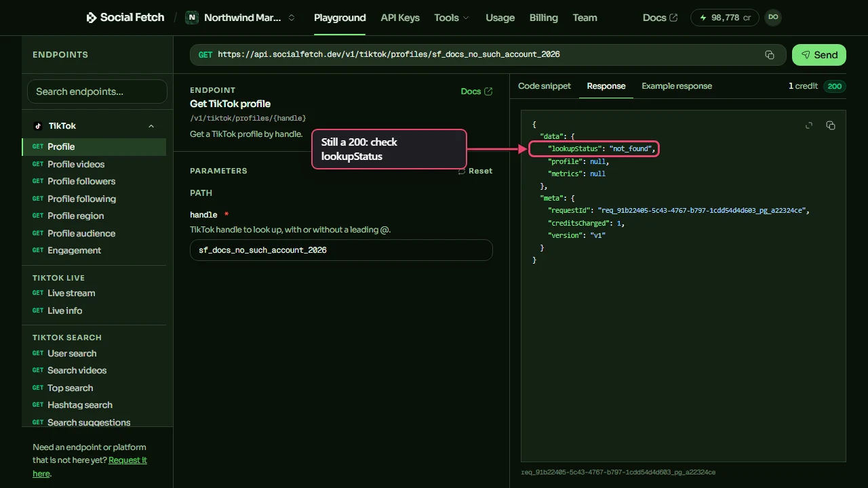
Task: Select Profile region endpoint
Action: [94, 216]
